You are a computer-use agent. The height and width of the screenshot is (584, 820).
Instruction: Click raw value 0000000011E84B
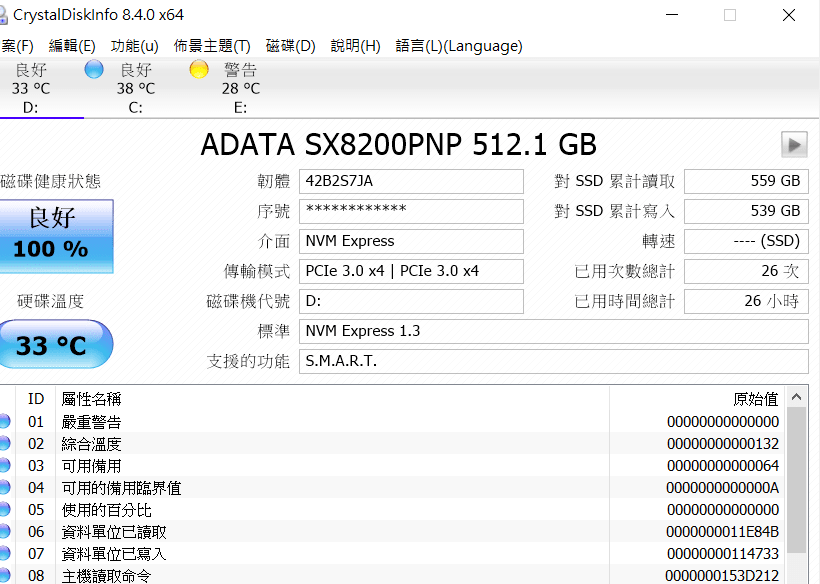coord(723,532)
